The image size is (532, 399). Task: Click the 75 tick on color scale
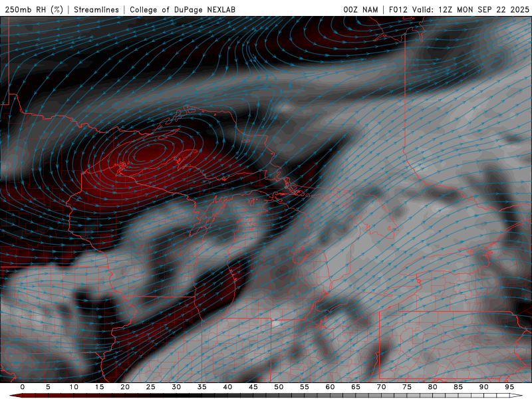click(x=407, y=387)
